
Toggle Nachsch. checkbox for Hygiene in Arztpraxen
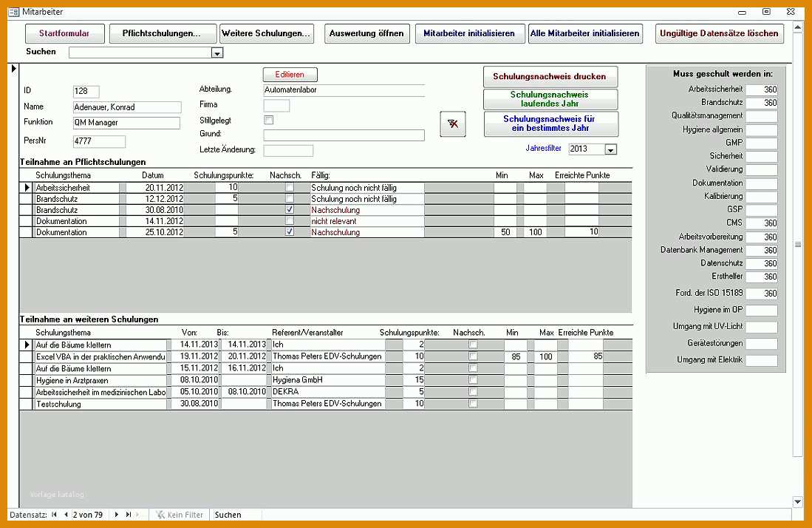coord(473,380)
